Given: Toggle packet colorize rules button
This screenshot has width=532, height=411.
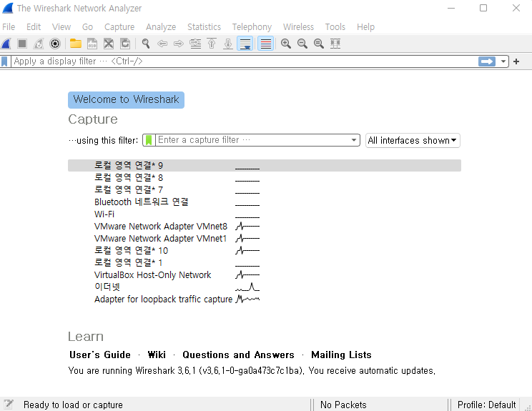Looking at the screenshot, I should tap(266, 44).
